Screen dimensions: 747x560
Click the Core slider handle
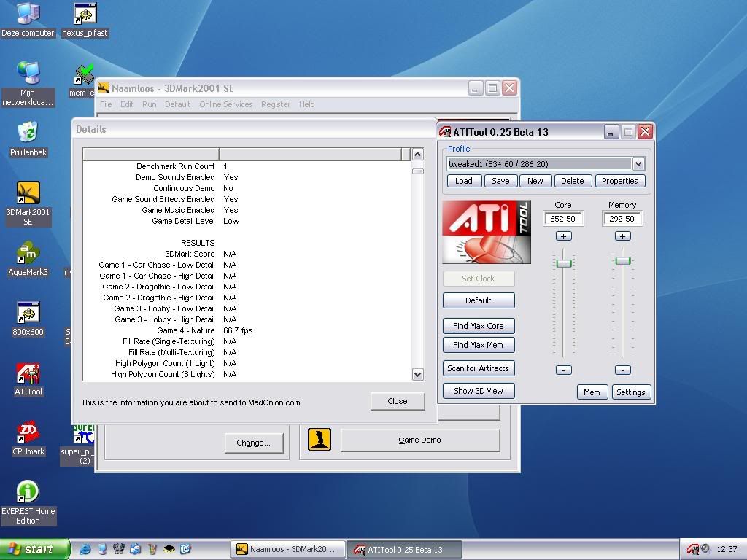(564, 263)
